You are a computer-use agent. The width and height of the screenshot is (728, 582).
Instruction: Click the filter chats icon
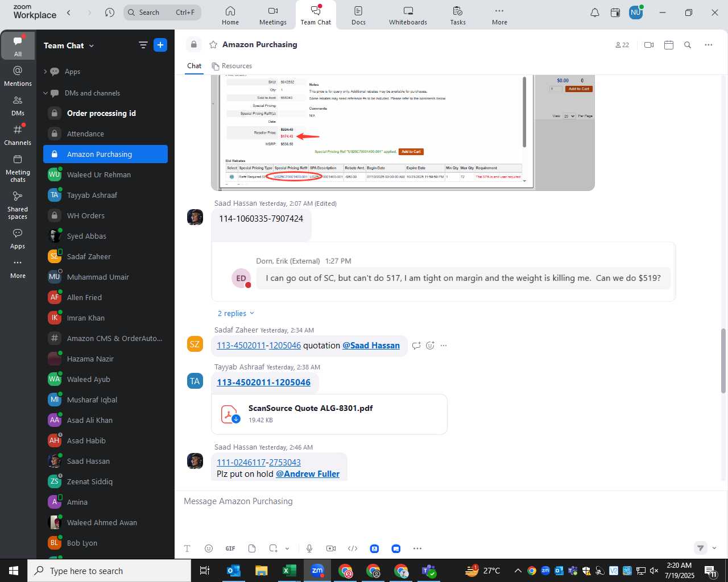(x=143, y=45)
